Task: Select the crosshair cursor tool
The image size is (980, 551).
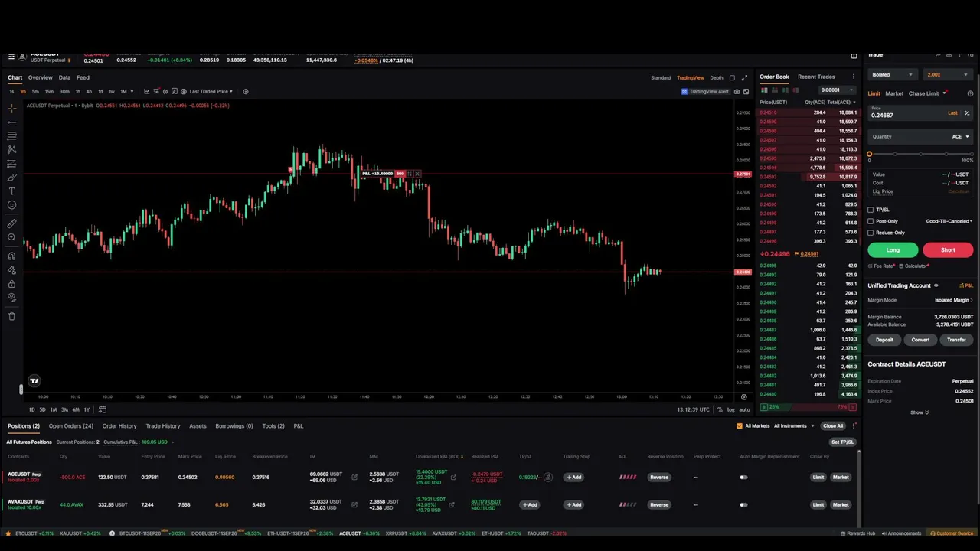Action: coord(11,109)
